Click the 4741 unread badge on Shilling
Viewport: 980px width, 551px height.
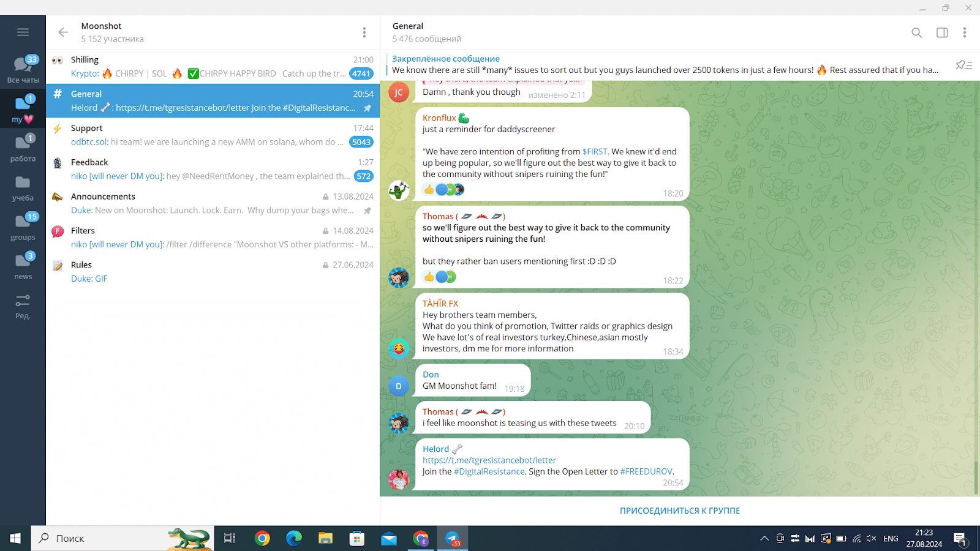point(361,73)
